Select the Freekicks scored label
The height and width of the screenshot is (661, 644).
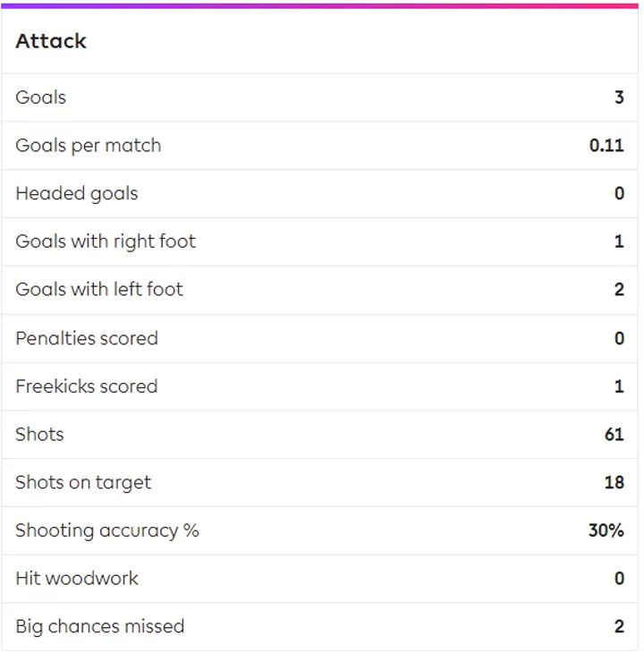(87, 386)
